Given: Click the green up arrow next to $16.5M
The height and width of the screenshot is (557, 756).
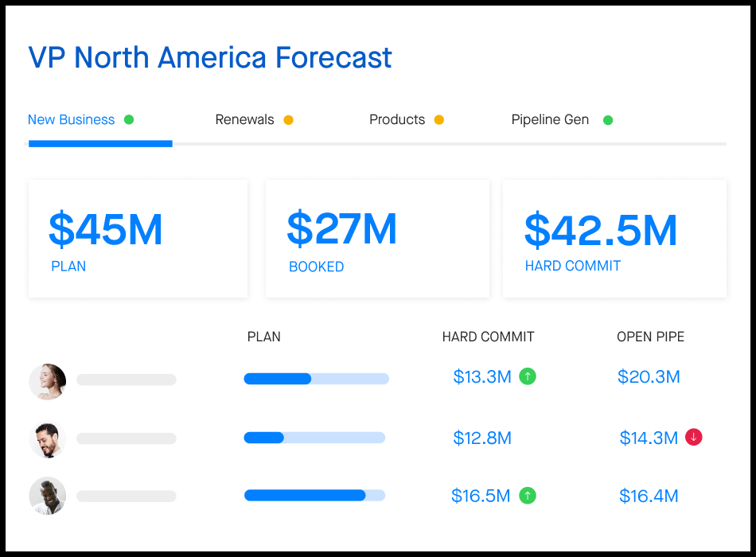Looking at the screenshot, I should coord(528,495).
